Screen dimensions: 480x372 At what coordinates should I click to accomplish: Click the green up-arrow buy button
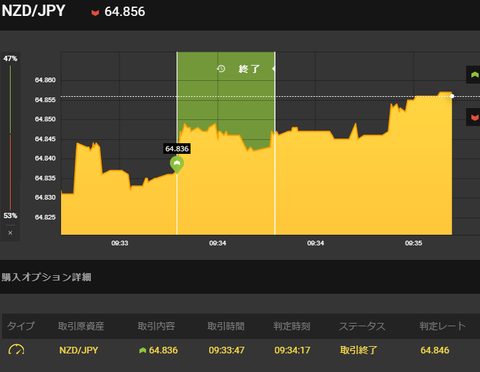click(474, 75)
